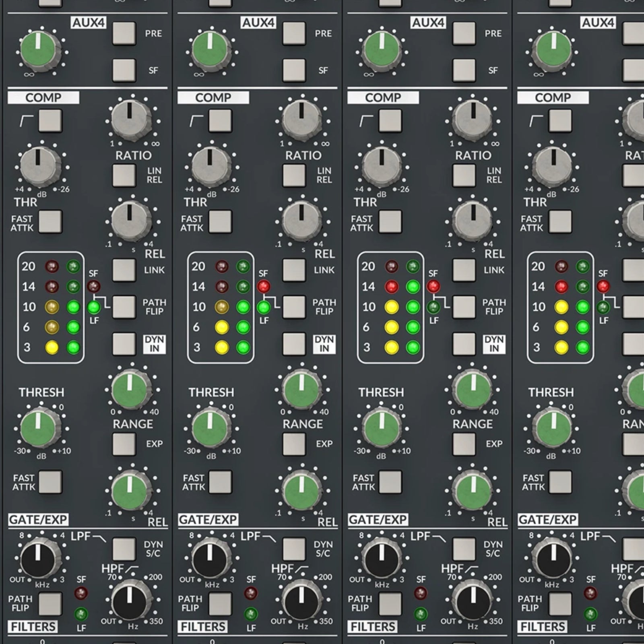Toggle LIN REL on the third channel compressor

(464, 175)
